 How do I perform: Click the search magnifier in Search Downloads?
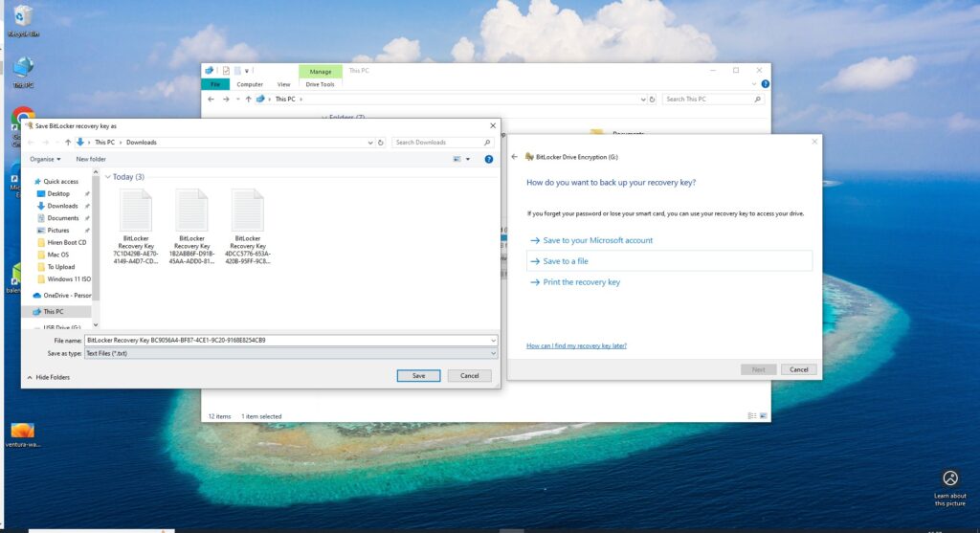click(487, 143)
